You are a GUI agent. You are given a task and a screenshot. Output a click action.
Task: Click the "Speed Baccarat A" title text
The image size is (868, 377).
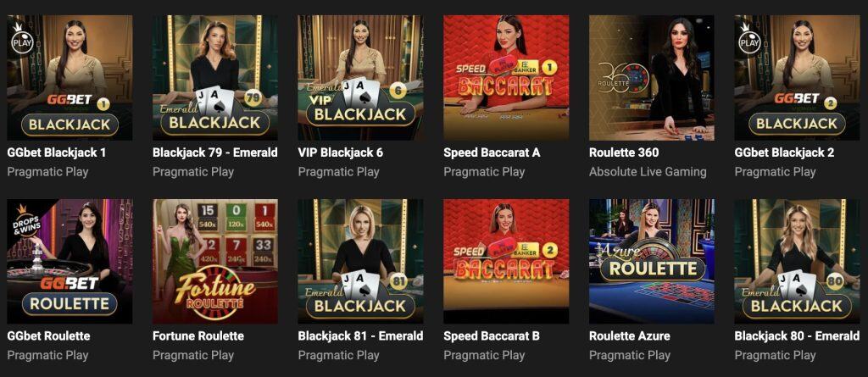(x=492, y=152)
